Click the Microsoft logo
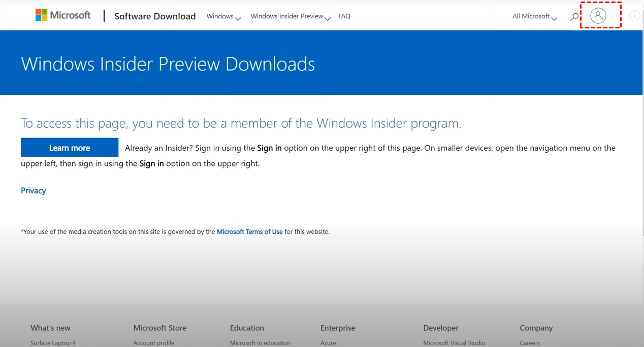Screen dimensions: 644x347 (63, 15)
